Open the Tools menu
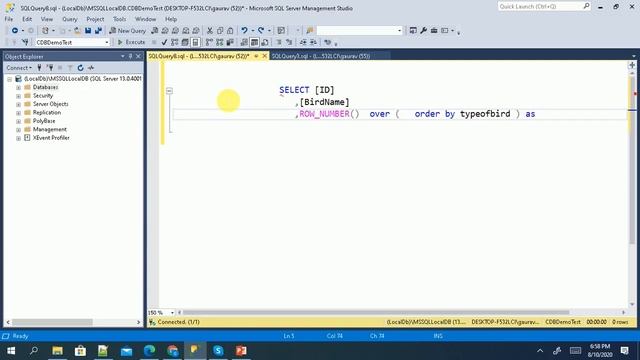640x360 pixels. tap(120, 19)
